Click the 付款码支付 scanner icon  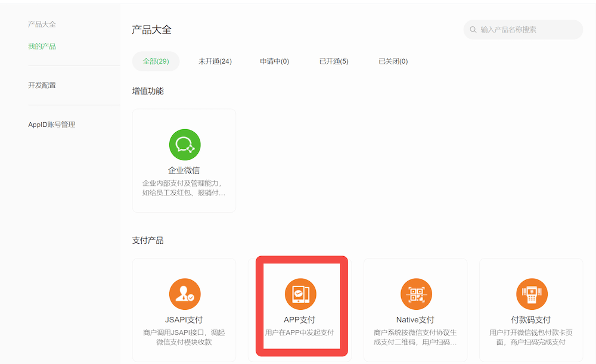tap(531, 294)
